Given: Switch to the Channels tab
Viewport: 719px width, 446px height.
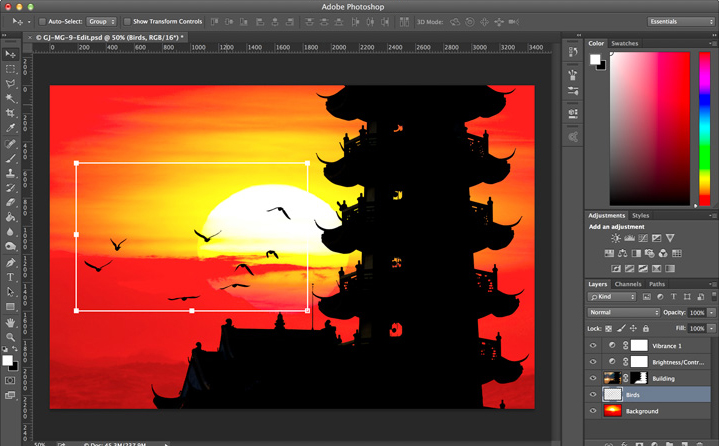Looking at the screenshot, I should pyautogui.click(x=628, y=284).
